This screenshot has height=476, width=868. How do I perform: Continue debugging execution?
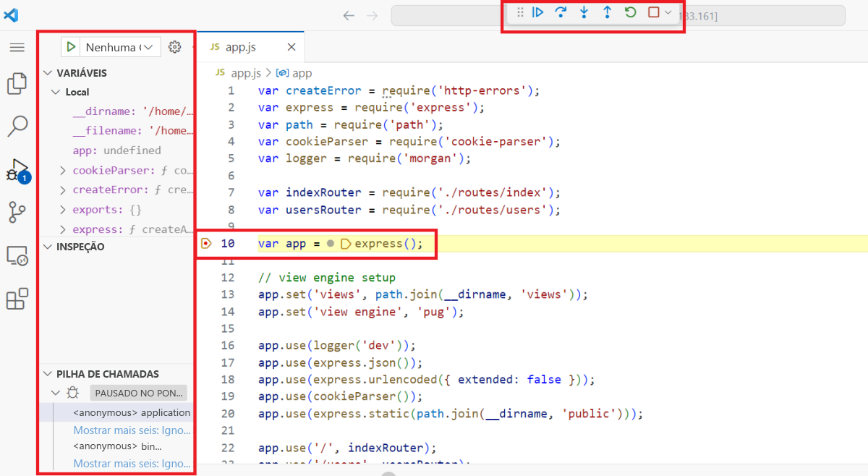[538, 12]
